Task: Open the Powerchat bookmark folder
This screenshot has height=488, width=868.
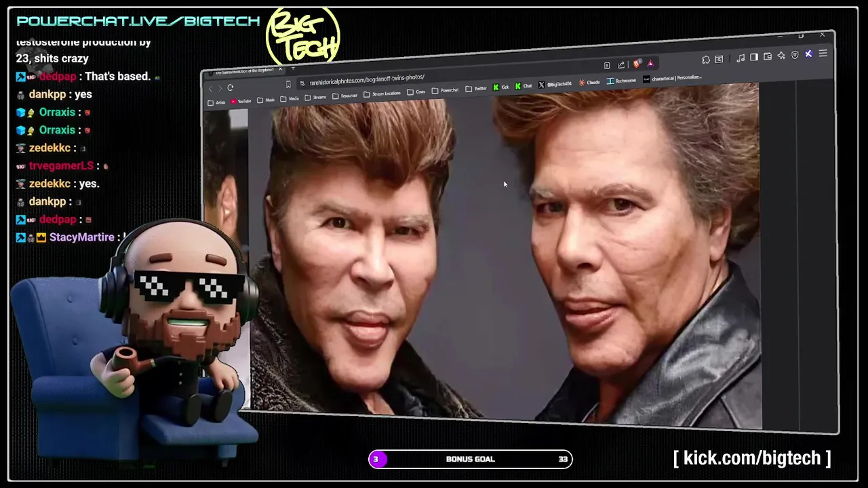Action: 445,91
